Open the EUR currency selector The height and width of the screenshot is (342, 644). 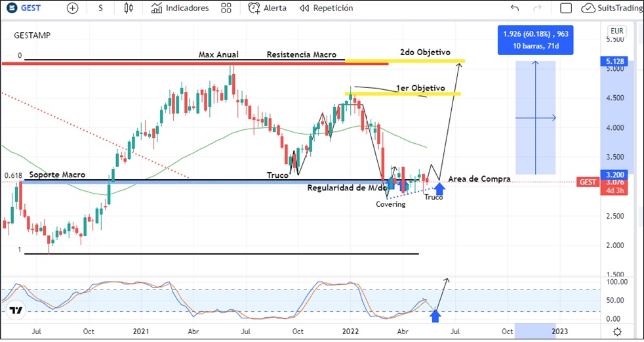coord(616,32)
